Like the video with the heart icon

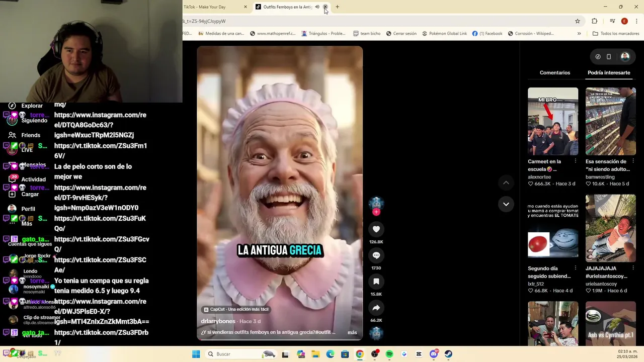pyautogui.click(x=376, y=229)
